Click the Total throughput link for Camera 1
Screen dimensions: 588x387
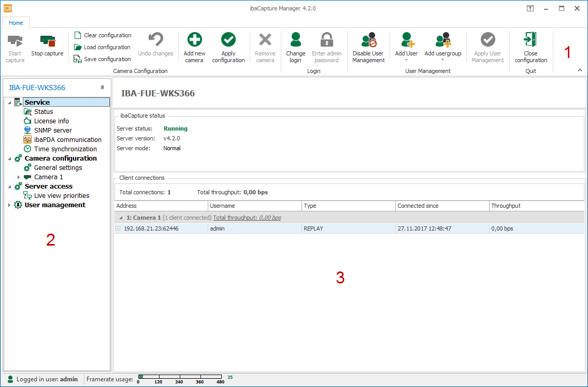247,218
